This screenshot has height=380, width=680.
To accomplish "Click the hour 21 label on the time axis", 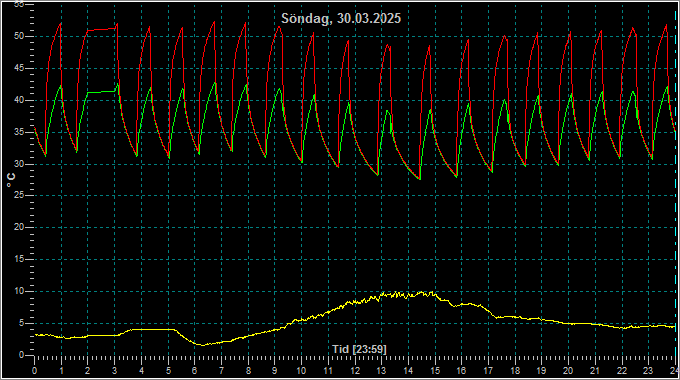I will click(595, 371).
